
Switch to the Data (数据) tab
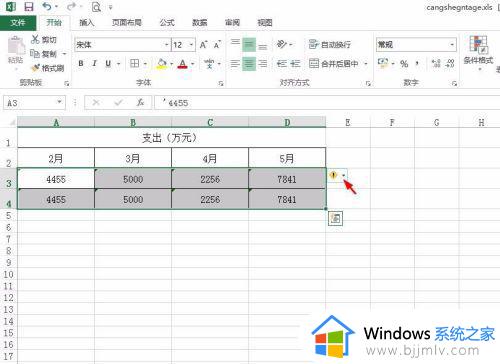[x=200, y=23]
